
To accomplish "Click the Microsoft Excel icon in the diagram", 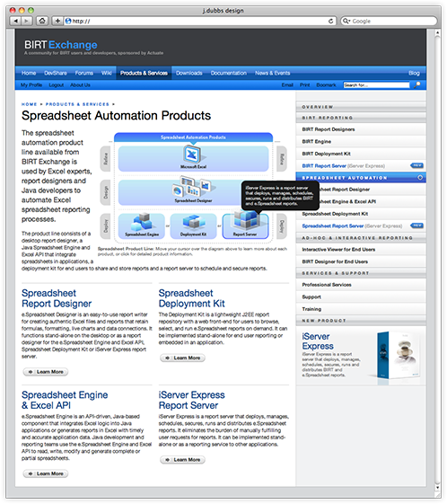I will pos(193,155).
